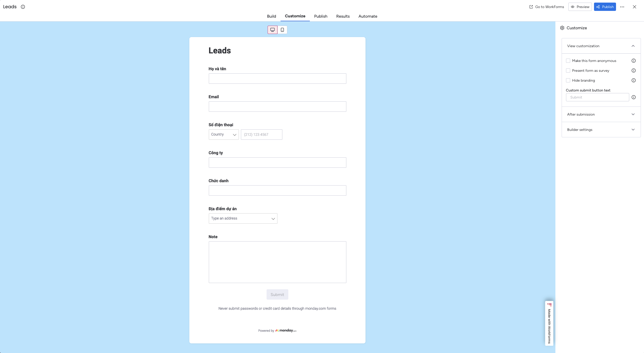Viewport: 644px width, 353px height.
Task: Expand the After submission section
Action: click(x=601, y=114)
